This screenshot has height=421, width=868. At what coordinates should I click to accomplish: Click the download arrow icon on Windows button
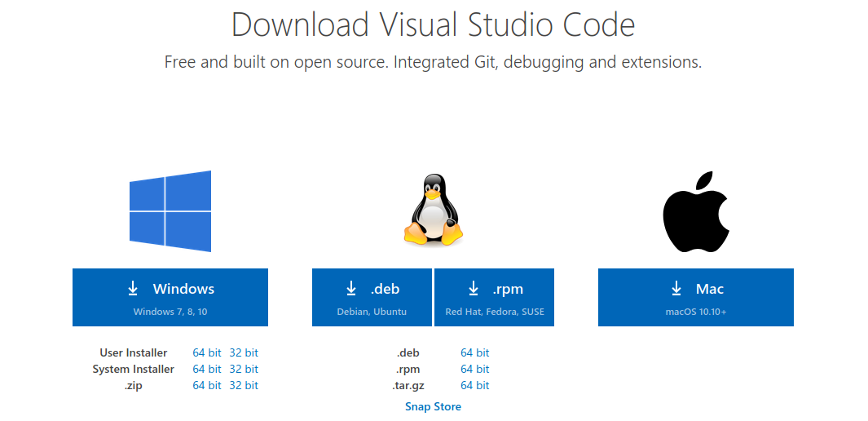click(x=133, y=288)
